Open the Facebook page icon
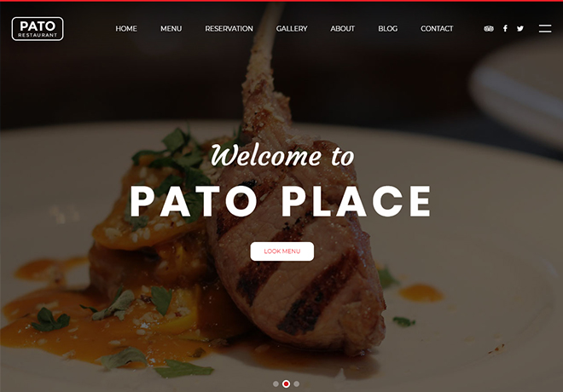The width and height of the screenshot is (563, 392). click(x=505, y=28)
